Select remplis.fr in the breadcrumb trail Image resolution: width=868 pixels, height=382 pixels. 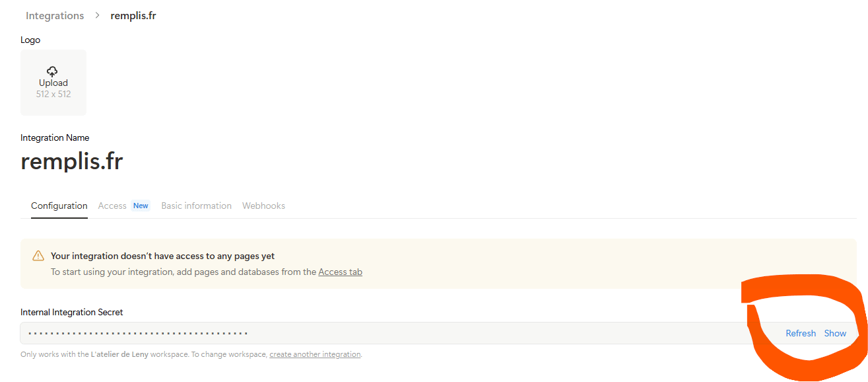pos(133,15)
